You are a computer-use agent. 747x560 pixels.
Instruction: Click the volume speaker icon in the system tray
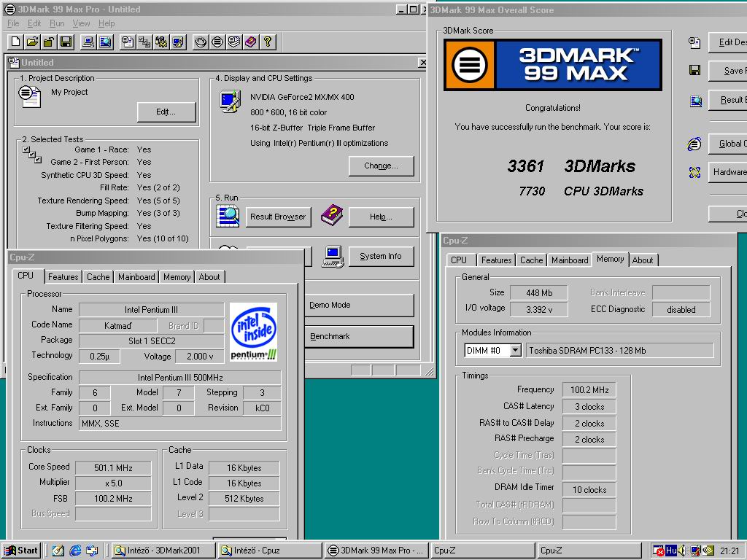682,551
